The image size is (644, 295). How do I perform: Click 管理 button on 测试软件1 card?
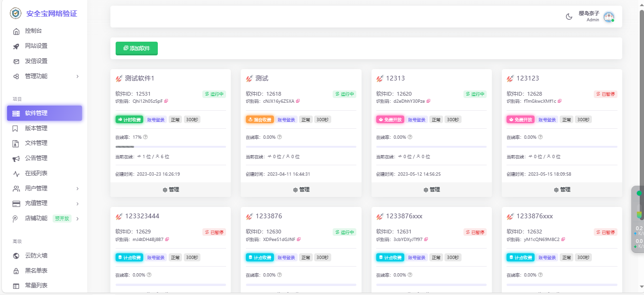pos(171,189)
